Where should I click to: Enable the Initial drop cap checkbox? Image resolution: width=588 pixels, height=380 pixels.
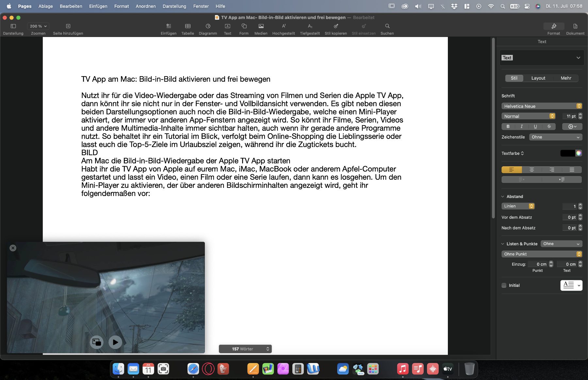[504, 285]
